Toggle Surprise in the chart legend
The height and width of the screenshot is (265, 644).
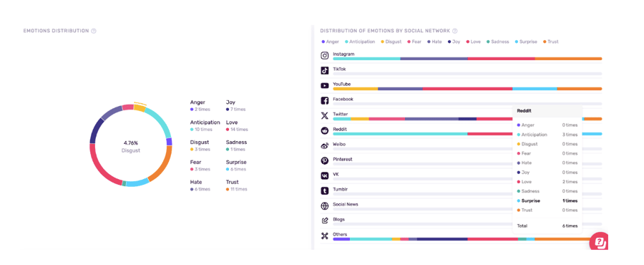click(x=525, y=42)
